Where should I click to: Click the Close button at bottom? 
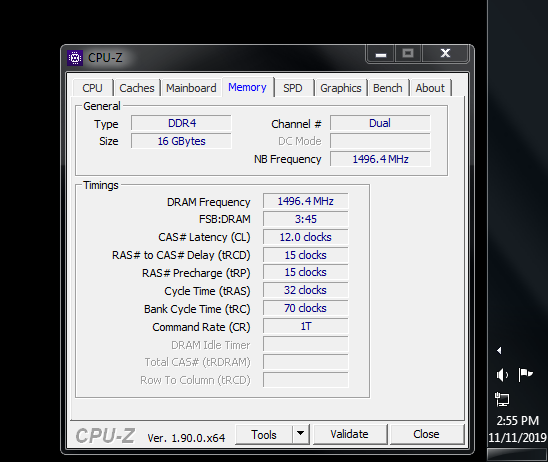click(x=426, y=434)
